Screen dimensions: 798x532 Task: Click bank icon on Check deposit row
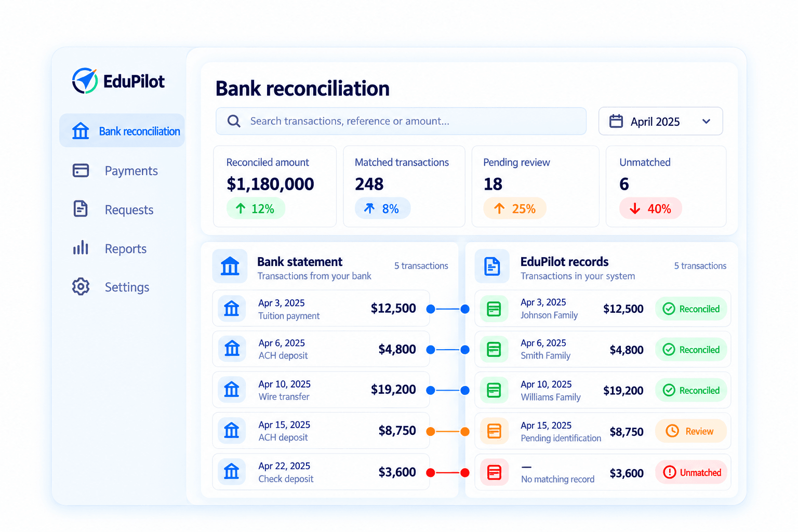tap(232, 472)
